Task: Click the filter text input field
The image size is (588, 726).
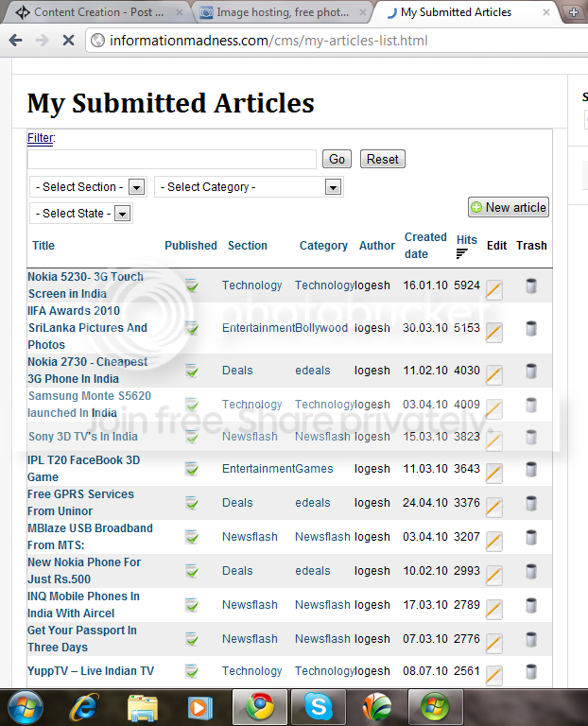Action: [172, 159]
